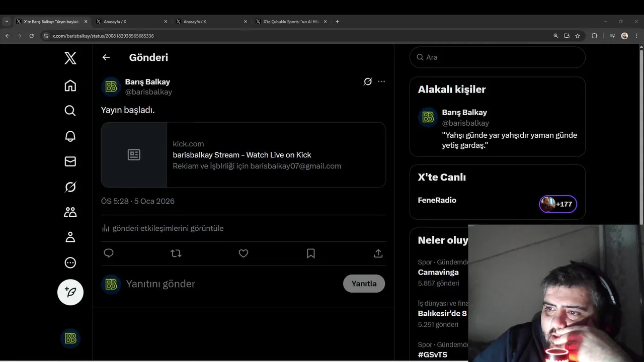
Task: Click the page vertical scrollbar
Action: click(x=641, y=136)
